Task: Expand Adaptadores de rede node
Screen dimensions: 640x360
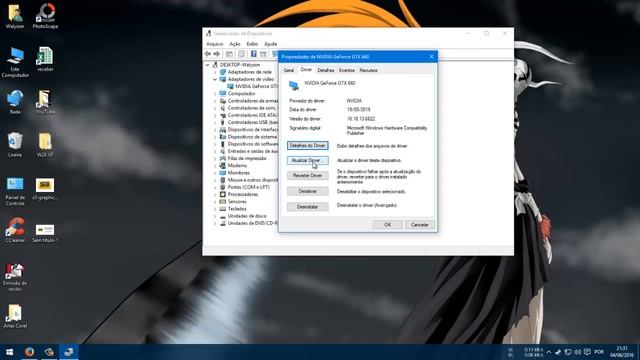Action: [215, 72]
